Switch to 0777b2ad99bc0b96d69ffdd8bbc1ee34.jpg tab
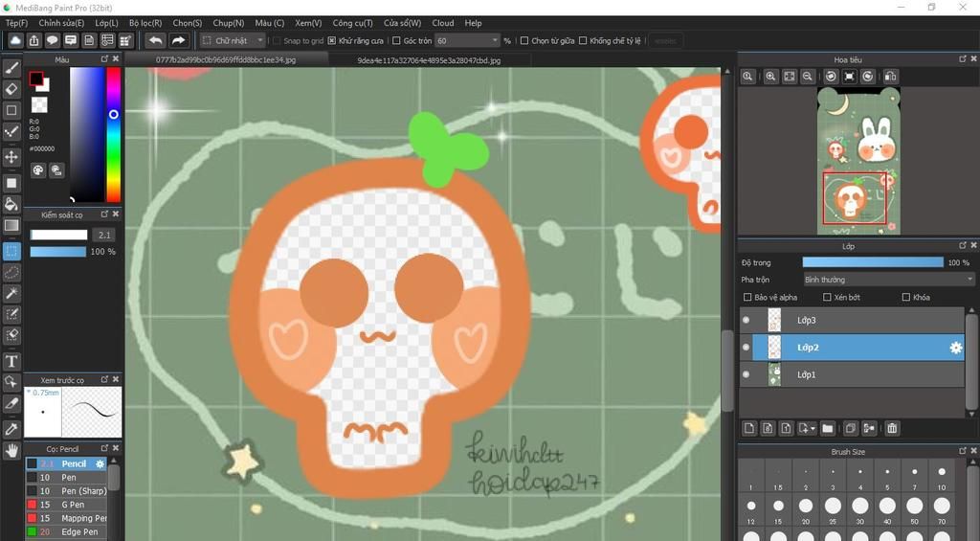This screenshot has height=541, width=980. pyautogui.click(x=226, y=60)
